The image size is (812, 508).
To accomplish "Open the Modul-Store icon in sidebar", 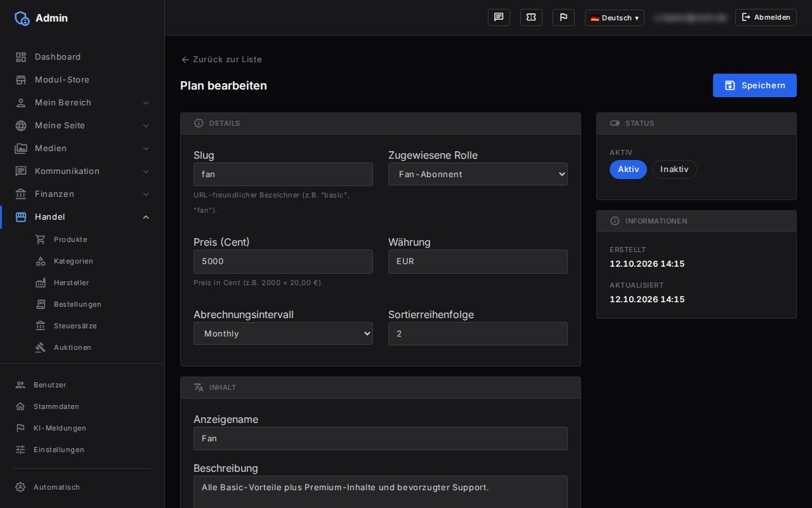I will 21,80.
